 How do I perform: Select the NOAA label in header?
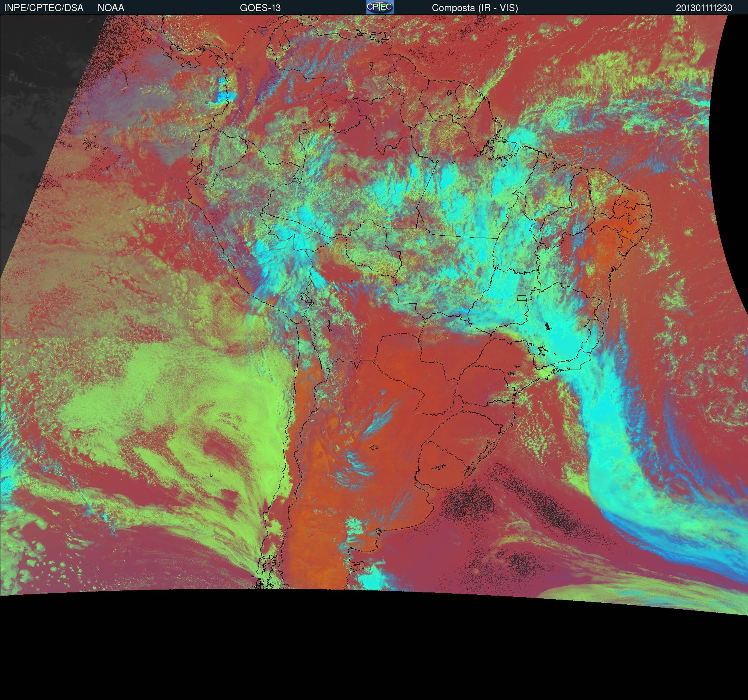pos(111,8)
